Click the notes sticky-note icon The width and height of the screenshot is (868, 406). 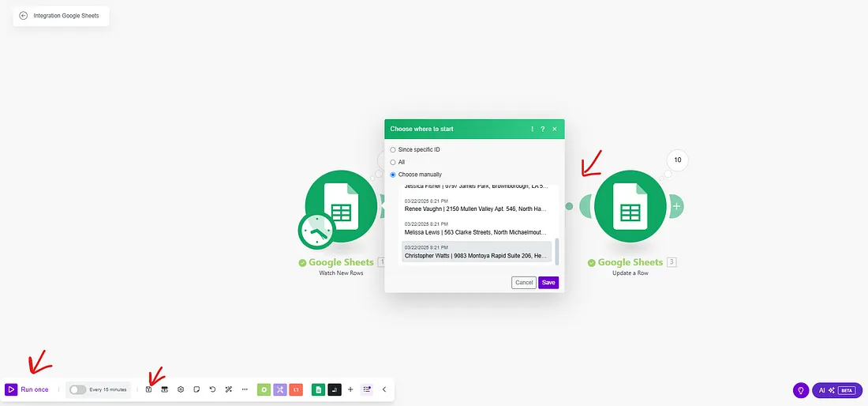pos(196,389)
